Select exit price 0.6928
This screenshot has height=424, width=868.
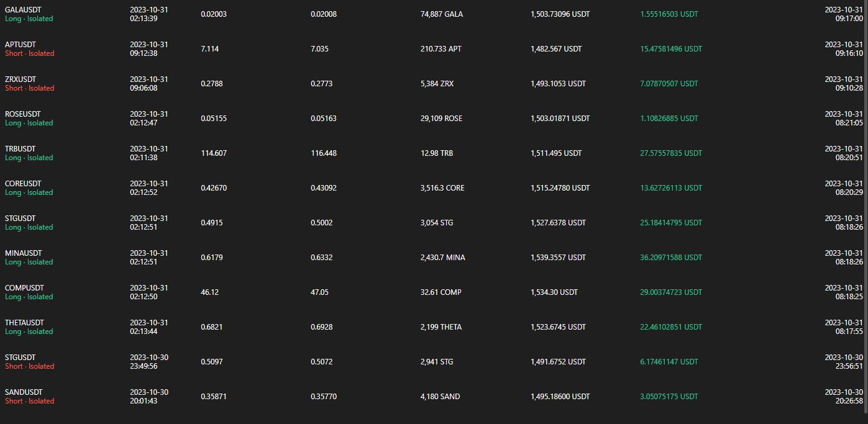322,327
